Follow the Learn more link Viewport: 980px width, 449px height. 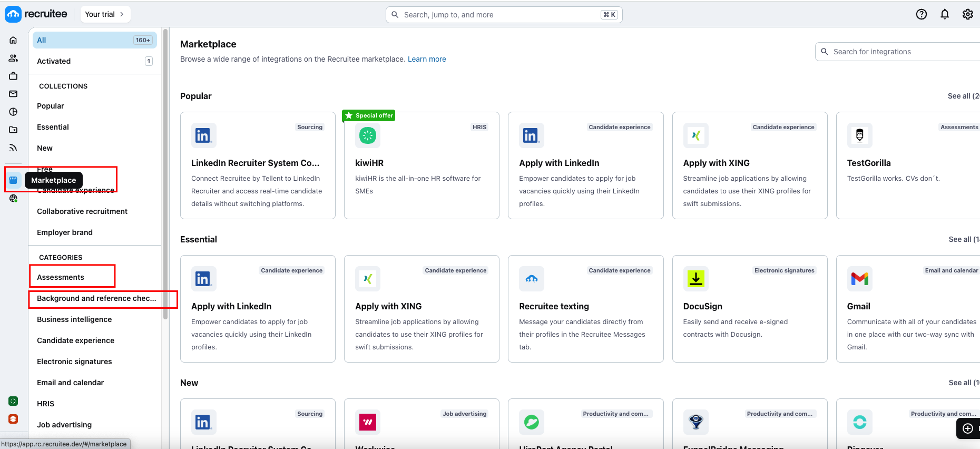pos(427,59)
